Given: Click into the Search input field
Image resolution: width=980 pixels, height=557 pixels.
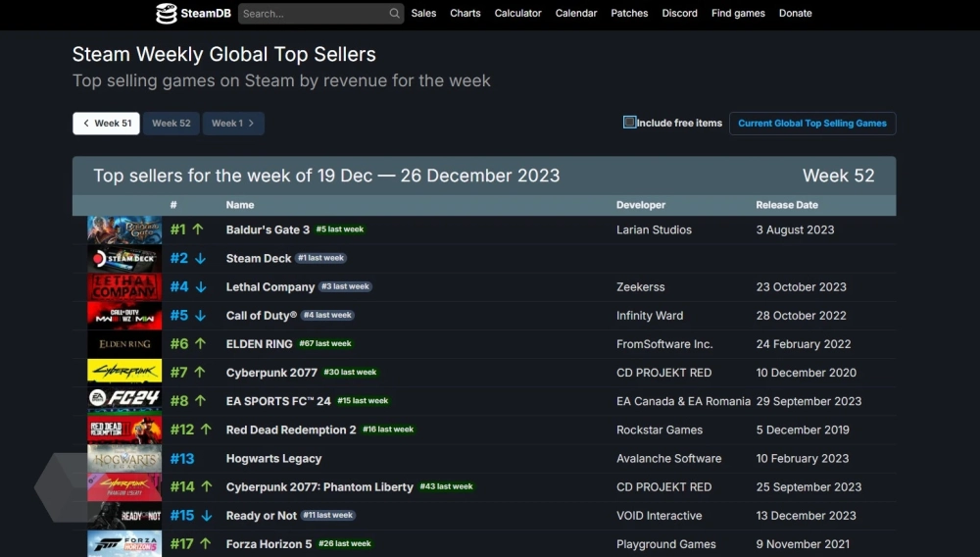Looking at the screenshot, I should pyautogui.click(x=314, y=14).
